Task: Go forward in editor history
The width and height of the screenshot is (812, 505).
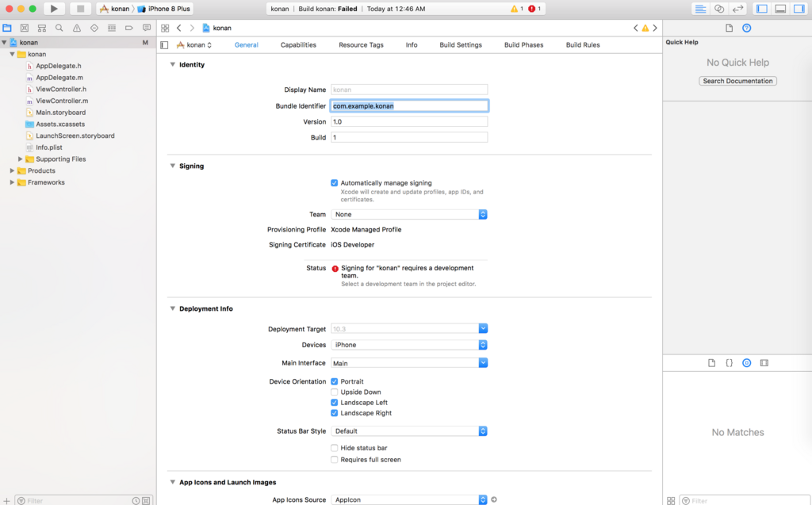Action: coord(192,28)
